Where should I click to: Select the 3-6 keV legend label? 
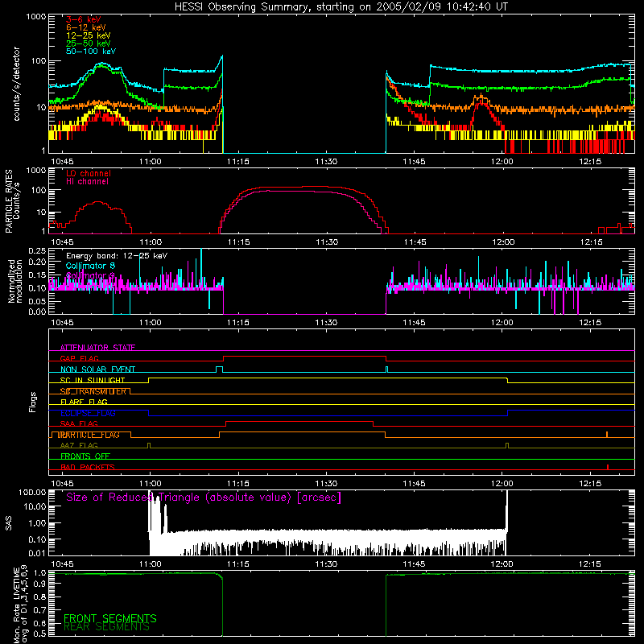click(84, 19)
